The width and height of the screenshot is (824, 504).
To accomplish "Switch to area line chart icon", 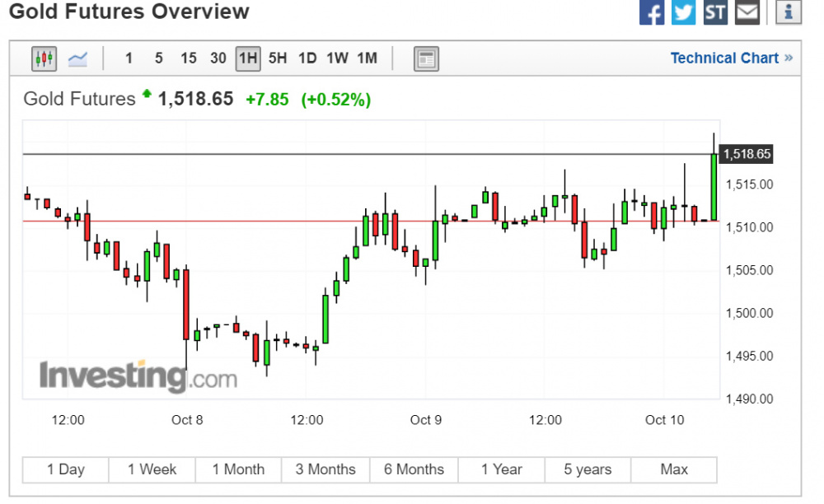I will 77,58.
